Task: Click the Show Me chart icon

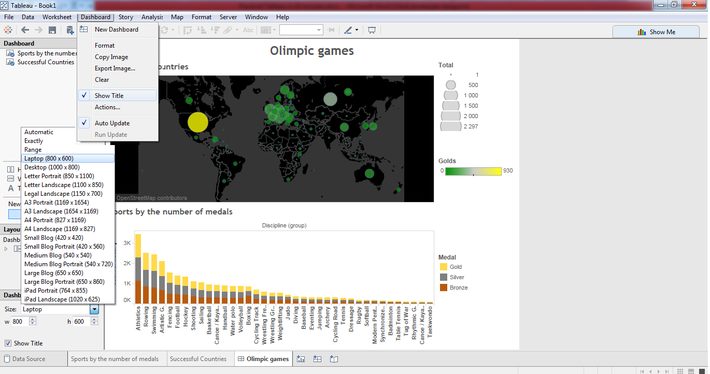Action: [x=642, y=32]
